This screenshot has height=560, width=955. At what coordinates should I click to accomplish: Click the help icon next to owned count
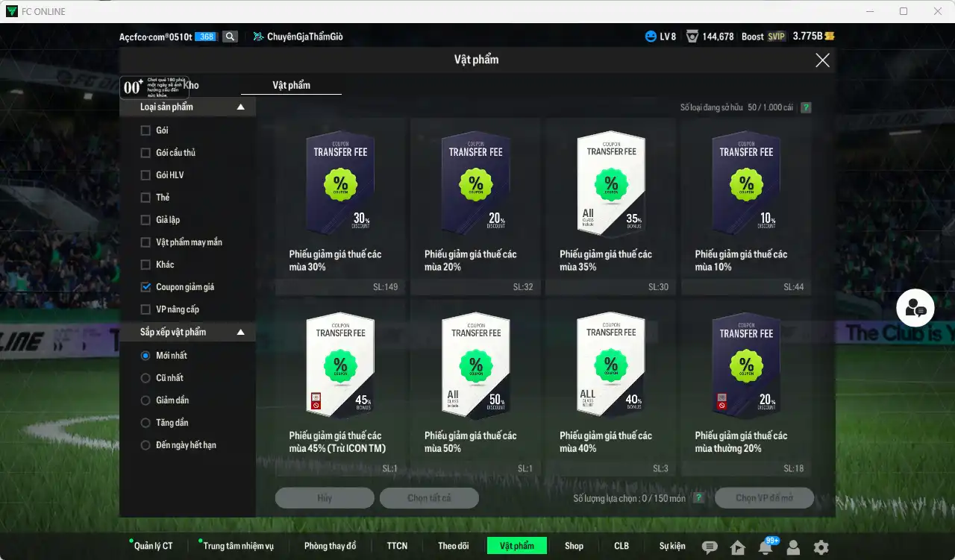[806, 107]
